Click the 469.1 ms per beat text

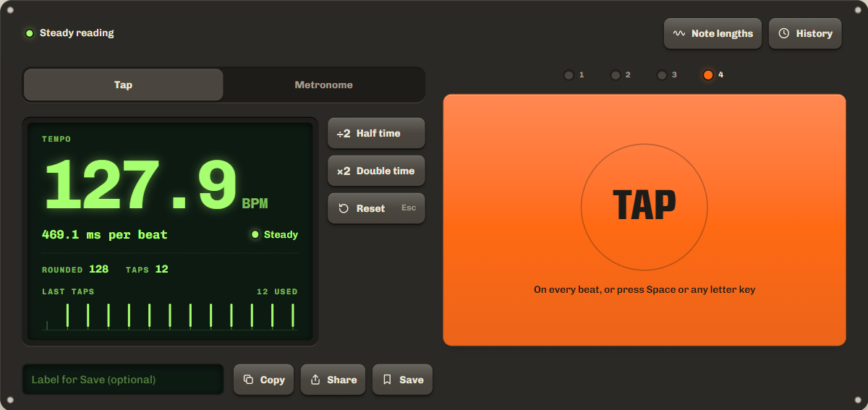[105, 235]
